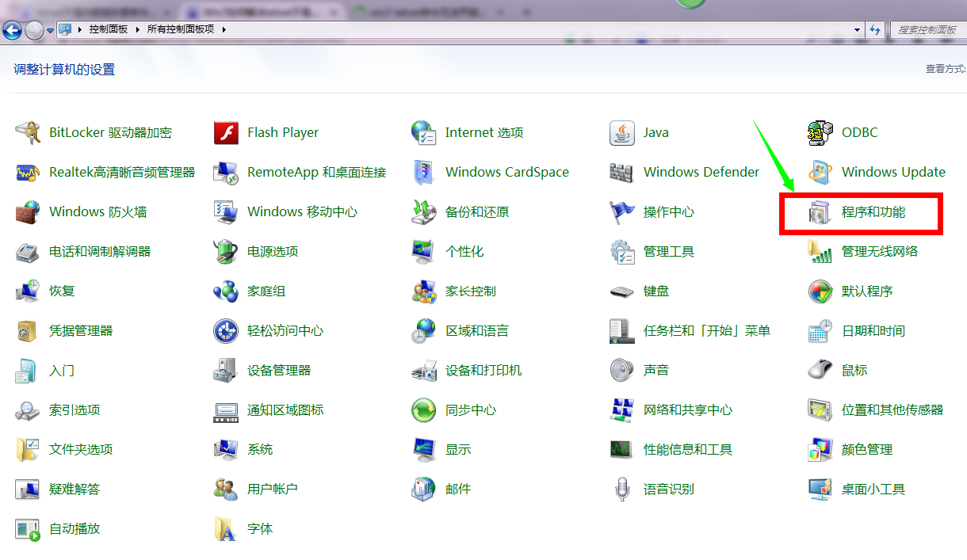The height and width of the screenshot is (560, 967).
Task: Open the recent pages dropdown arrow
Action: click(50, 30)
